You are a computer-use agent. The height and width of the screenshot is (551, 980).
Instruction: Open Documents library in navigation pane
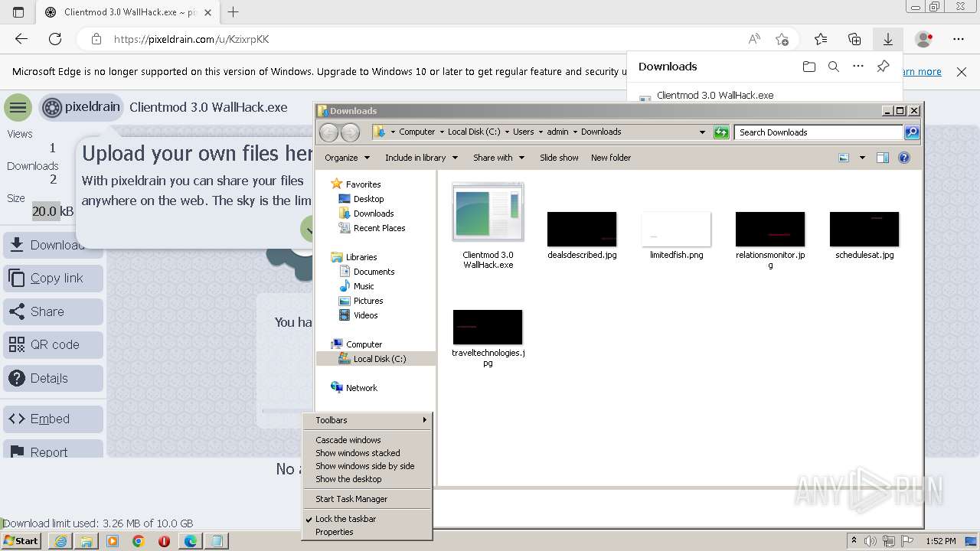(374, 272)
